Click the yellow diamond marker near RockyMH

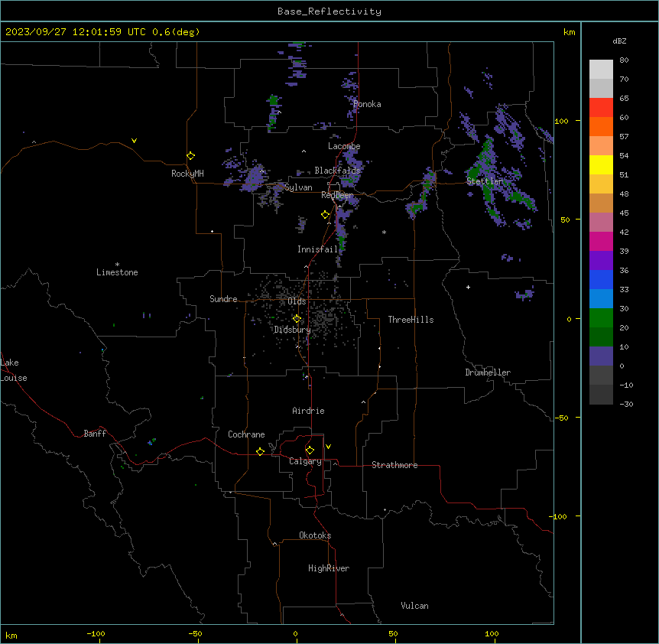pyautogui.click(x=191, y=156)
